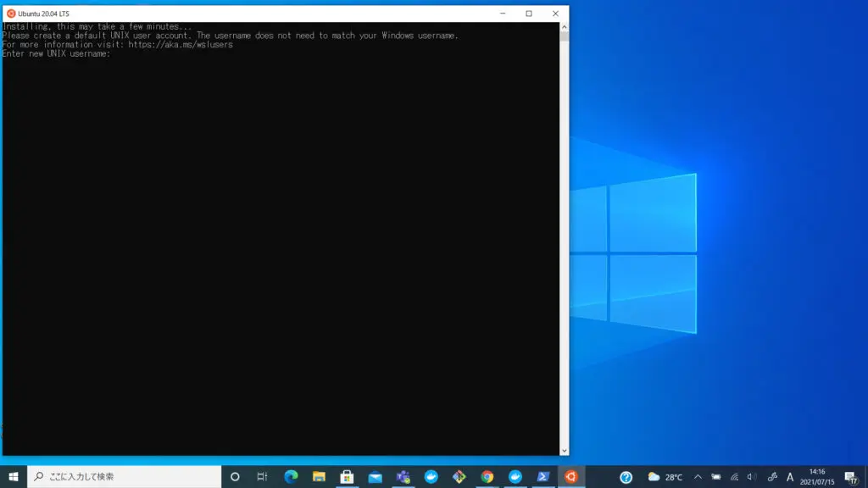Screen dimensions: 868x488
Task: Open the Action Center notifications
Action: 851,477
